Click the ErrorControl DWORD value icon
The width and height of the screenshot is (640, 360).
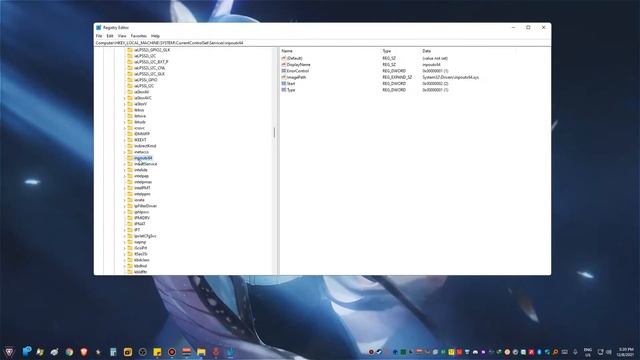(284, 71)
